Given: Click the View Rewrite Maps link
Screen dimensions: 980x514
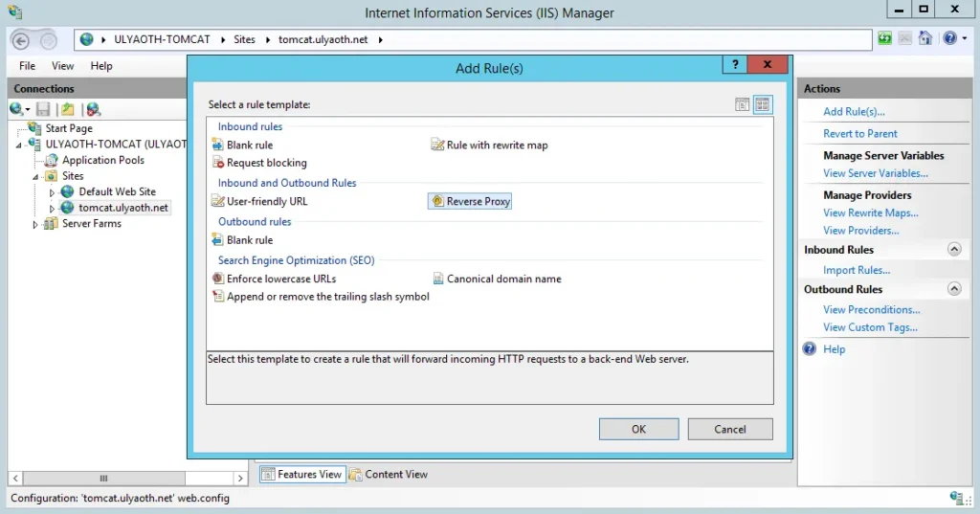Looking at the screenshot, I should (870, 212).
